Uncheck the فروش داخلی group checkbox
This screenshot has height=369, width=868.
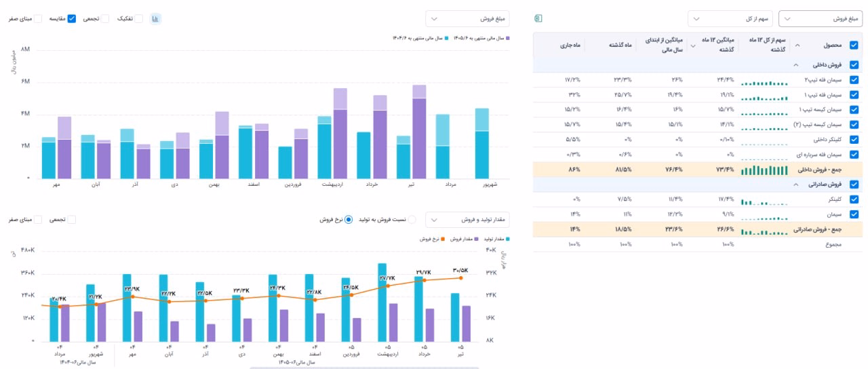tap(853, 65)
